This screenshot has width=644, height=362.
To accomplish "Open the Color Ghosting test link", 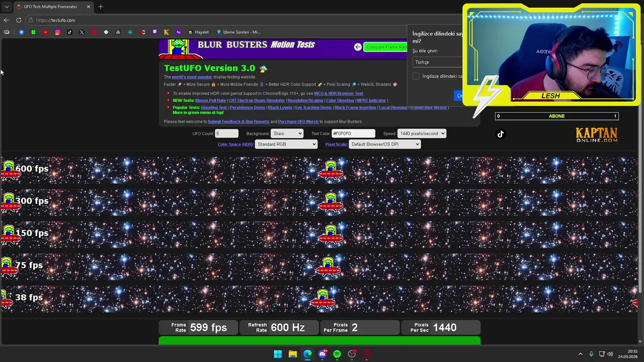I will pos(340,101).
